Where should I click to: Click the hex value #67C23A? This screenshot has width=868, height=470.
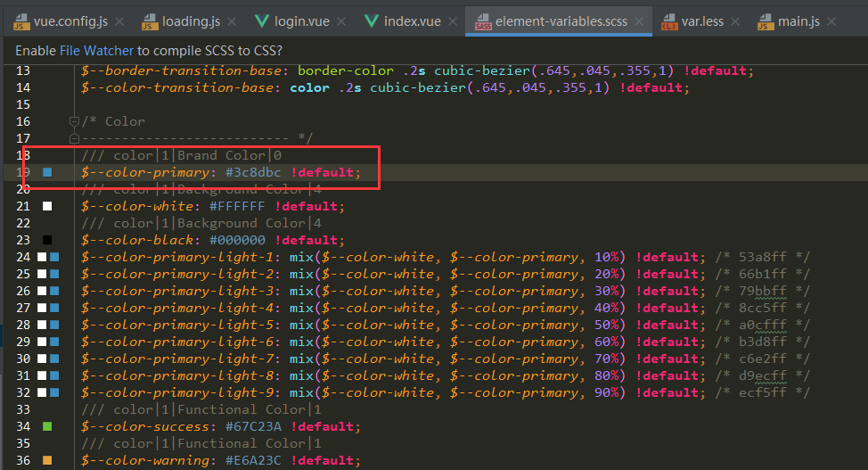click(x=253, y=426)
